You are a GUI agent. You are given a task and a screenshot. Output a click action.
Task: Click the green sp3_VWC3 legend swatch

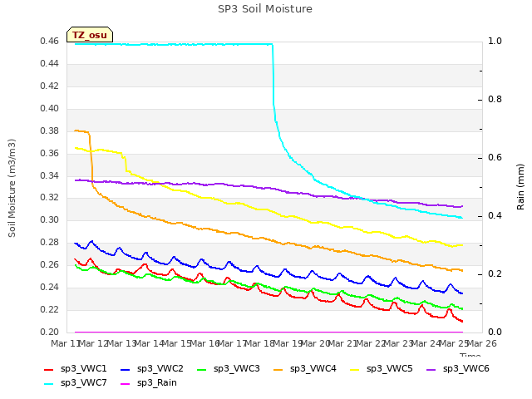point(201,369)
